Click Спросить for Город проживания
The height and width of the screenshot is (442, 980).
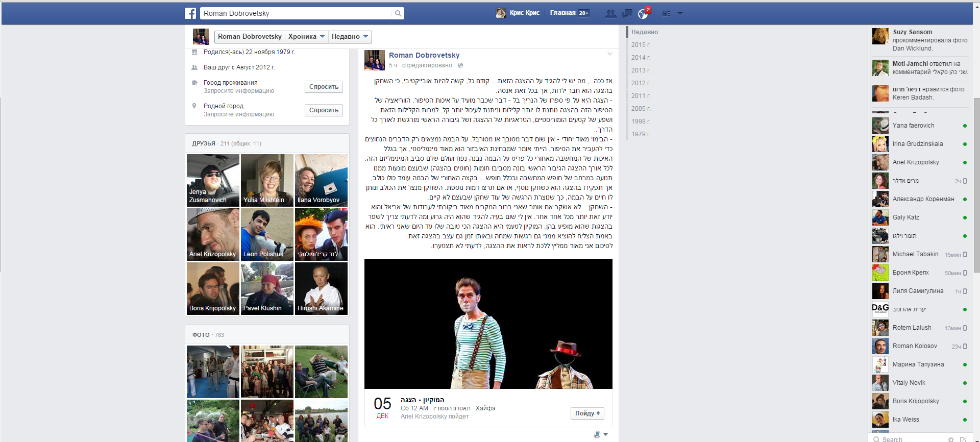[324, 87]
